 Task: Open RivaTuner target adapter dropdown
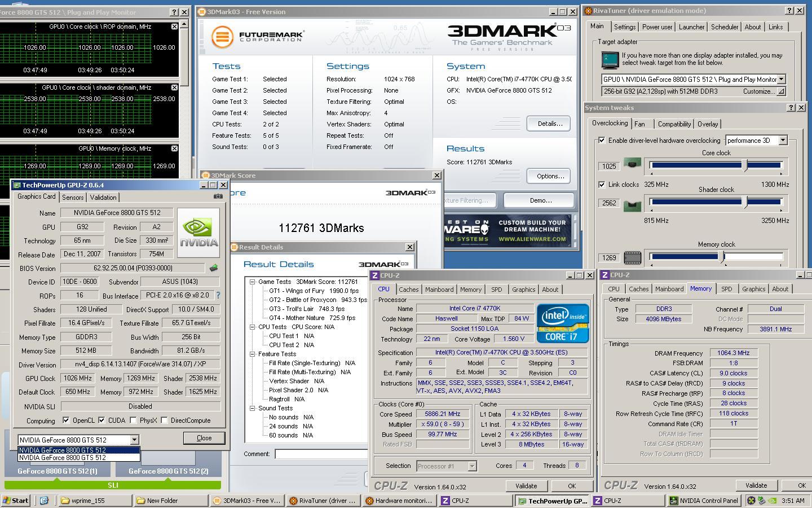coord(781,79)
